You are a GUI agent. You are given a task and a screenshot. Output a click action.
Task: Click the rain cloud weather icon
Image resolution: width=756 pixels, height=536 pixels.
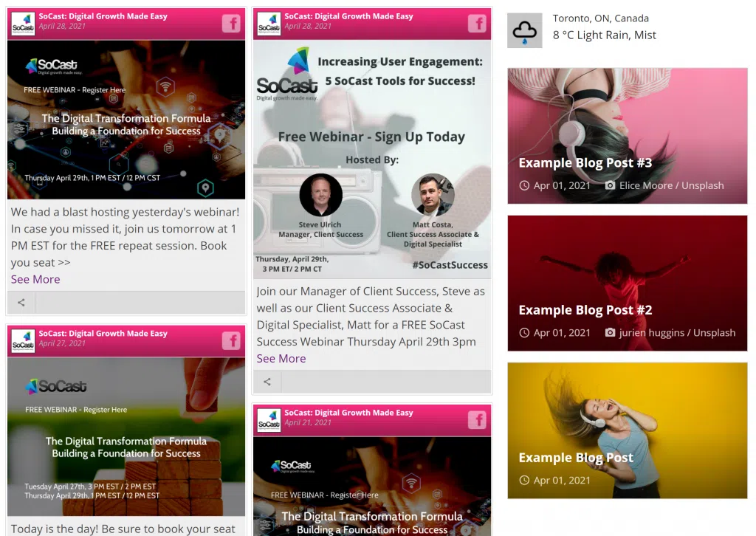click(524, 31)
